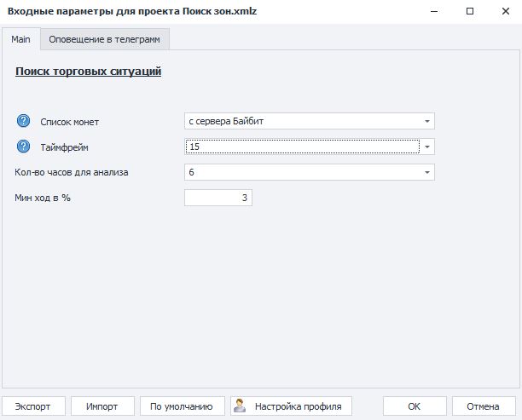Close the input parameters window
Screen dimensions: 522x420
(x=502, y=12)
